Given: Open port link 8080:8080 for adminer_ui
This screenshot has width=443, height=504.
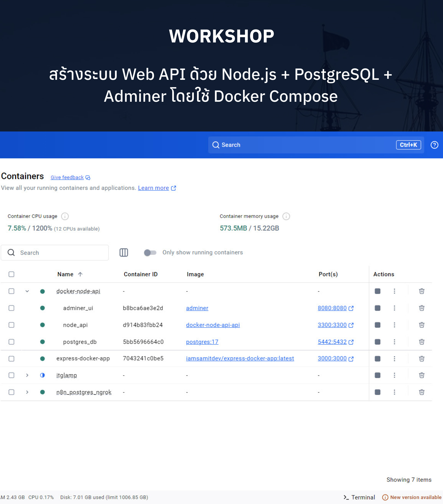Looking at the screenshot, I should point(332,308).
